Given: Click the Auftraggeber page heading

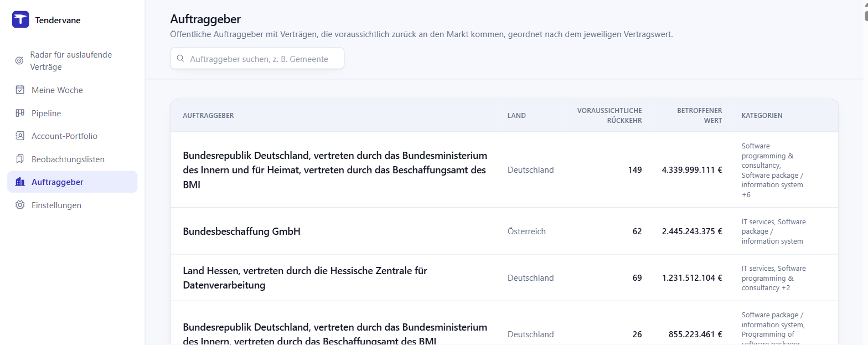Looking at the screenshot, I should (205, 19).
